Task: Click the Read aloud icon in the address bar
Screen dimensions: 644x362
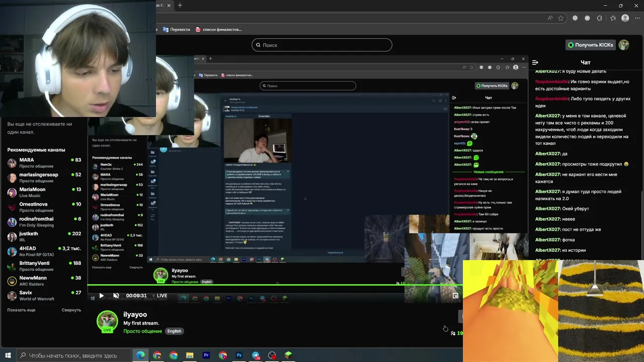Action: click(x=550, y=18)
